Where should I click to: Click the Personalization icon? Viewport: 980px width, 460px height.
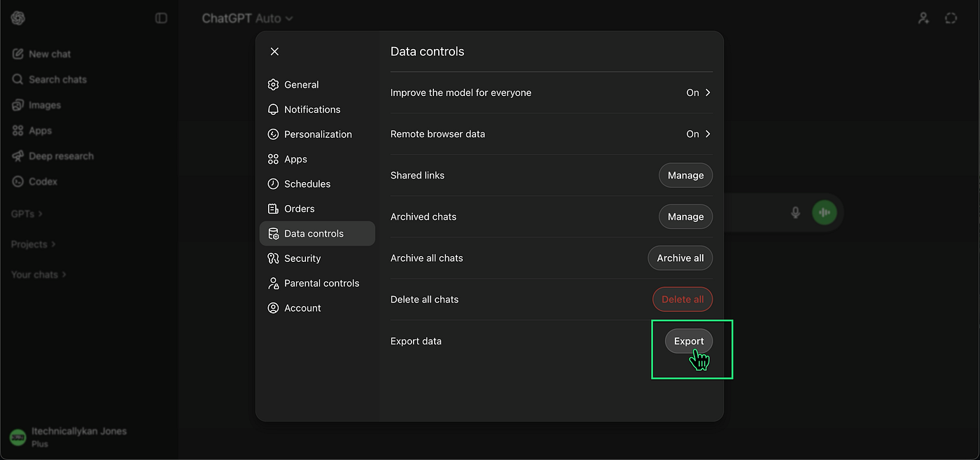273,134
